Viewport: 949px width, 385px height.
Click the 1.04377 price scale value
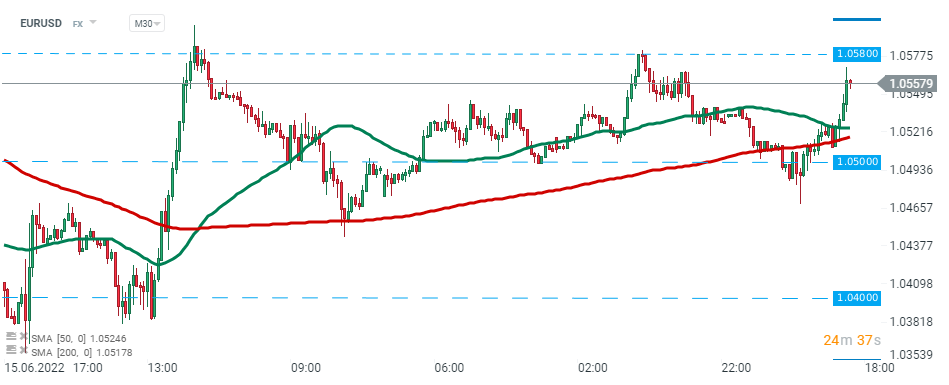click(912, 245)
